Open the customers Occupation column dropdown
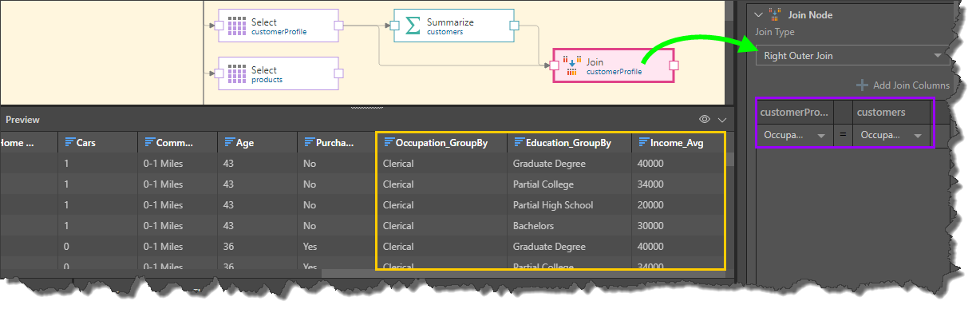Image resolution: width=980 pixels, height=313 pixels. (x=891, y=136)
